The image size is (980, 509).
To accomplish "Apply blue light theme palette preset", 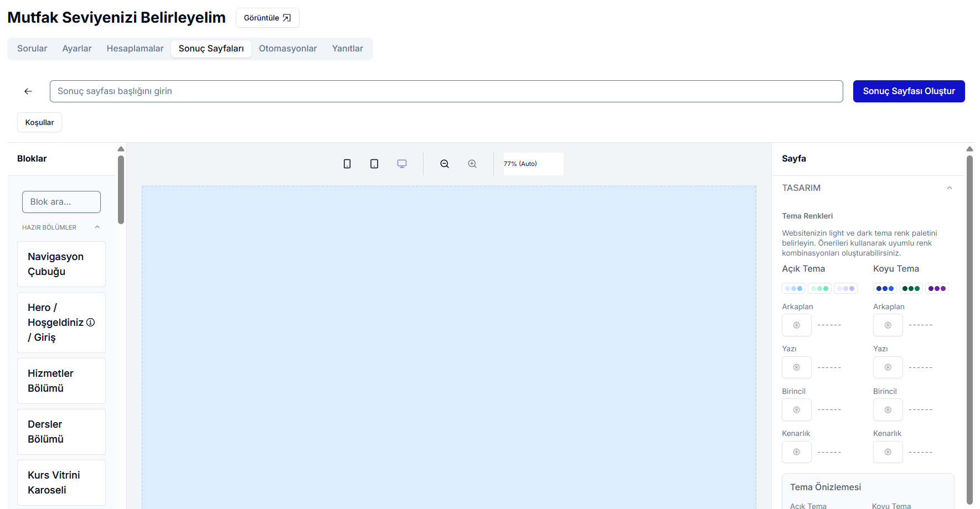I will [793, 288].
